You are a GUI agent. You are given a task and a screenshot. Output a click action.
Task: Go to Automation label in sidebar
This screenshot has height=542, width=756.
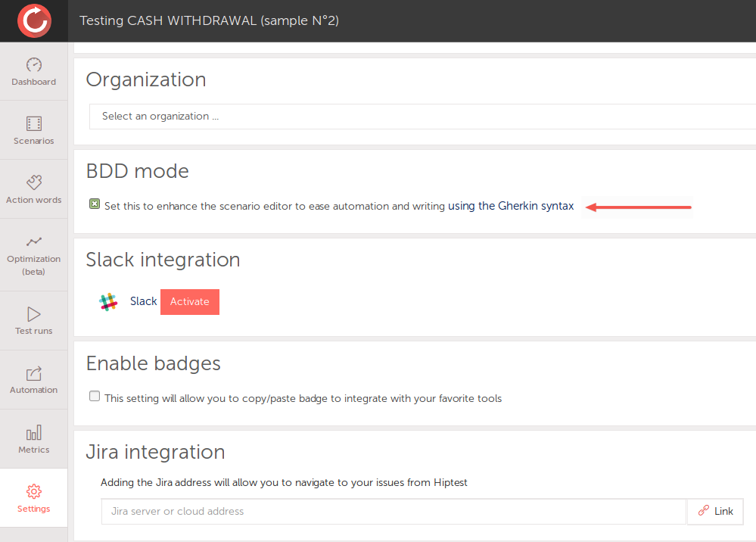[34, 390]
